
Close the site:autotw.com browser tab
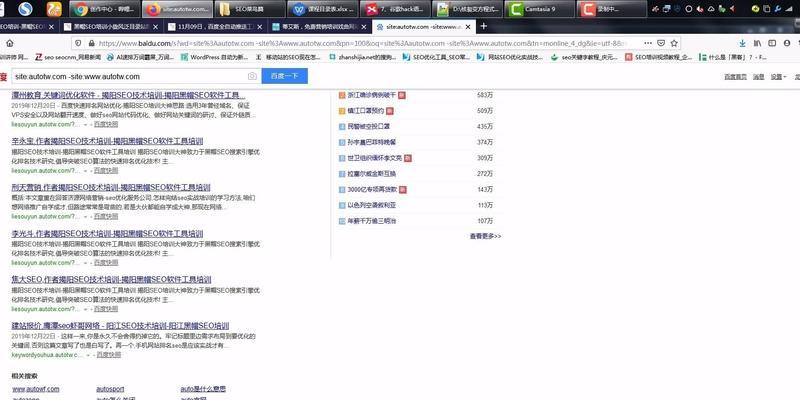point(468,27)
